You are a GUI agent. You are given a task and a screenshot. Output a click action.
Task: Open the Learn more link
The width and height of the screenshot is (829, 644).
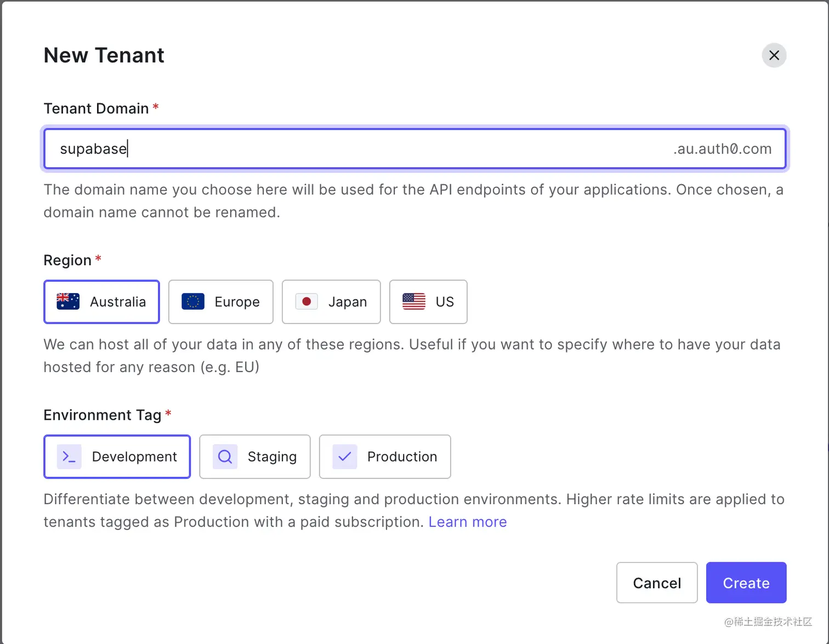coord(467,522)
